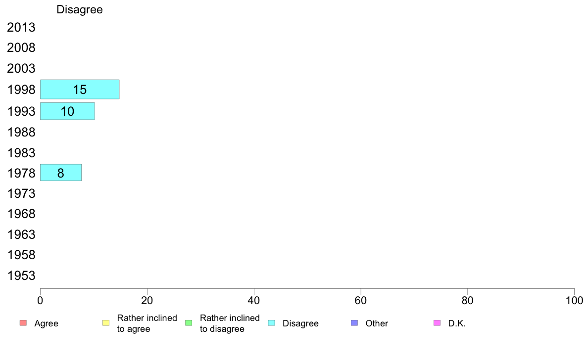This screenshot has height=364, width=588.
Task: Click the Other legend text
Action: coord(377,323)
